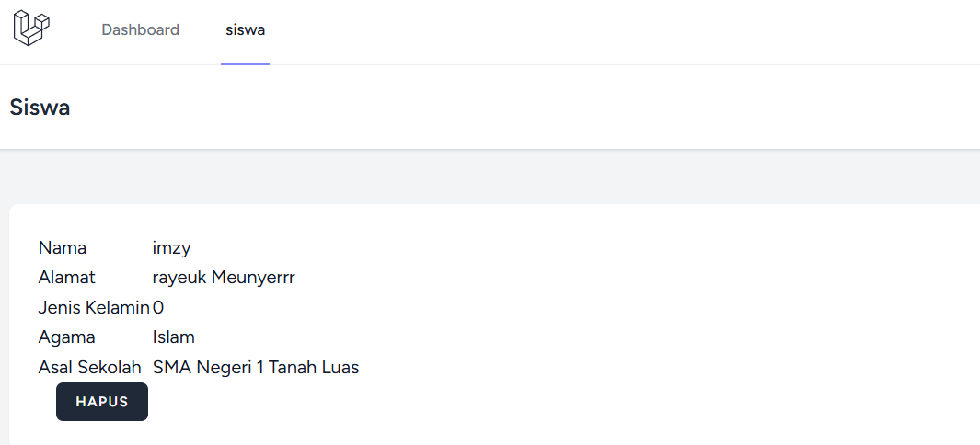Select the name value imzy
Screen dimensions: 980x445
click(x=171, y=248)
